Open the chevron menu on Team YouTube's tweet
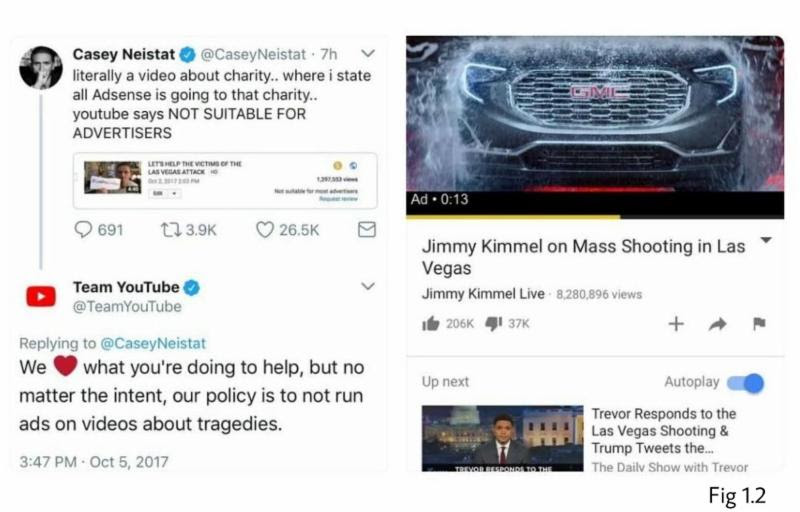This screenshot has height=512, width=800. 368,286
